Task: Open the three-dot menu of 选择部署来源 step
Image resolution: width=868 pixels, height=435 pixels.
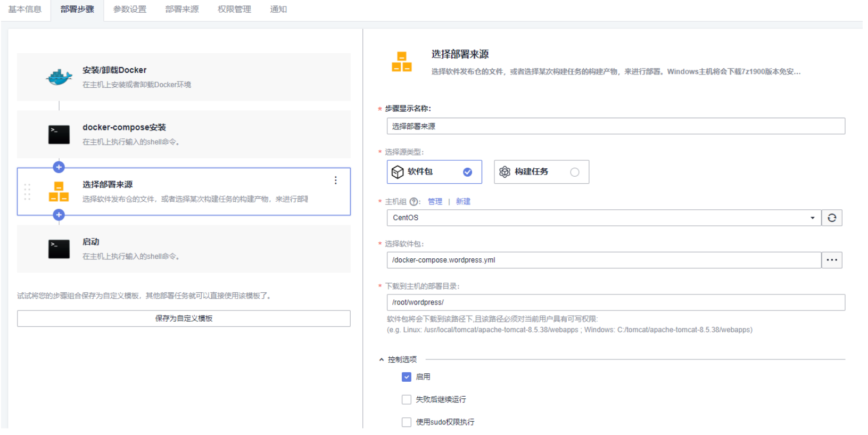Action: click(336, 180)
